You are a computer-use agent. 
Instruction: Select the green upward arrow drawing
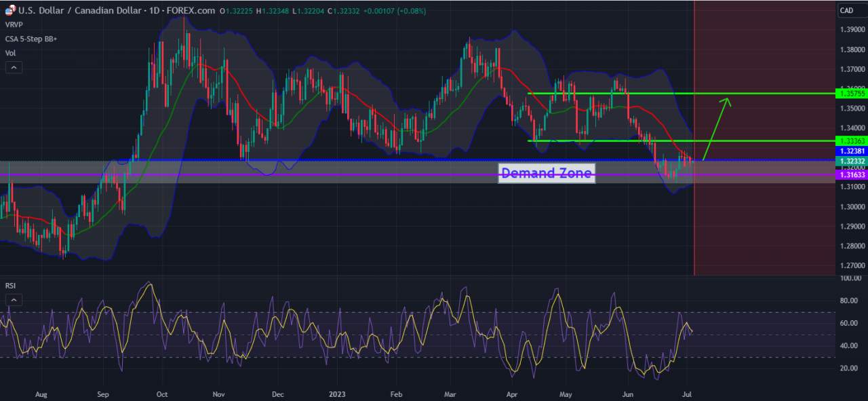click(716, 129)
